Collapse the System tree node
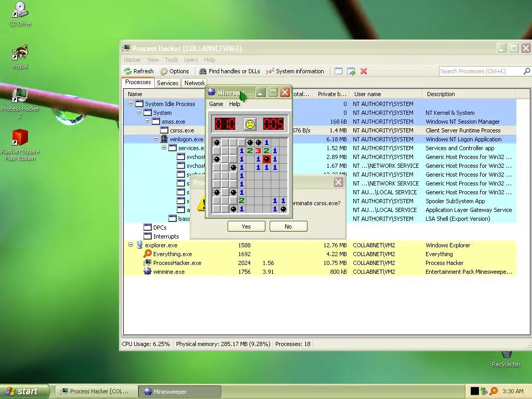This screenshot has width=532, height=399. click(x=139, y=112)
